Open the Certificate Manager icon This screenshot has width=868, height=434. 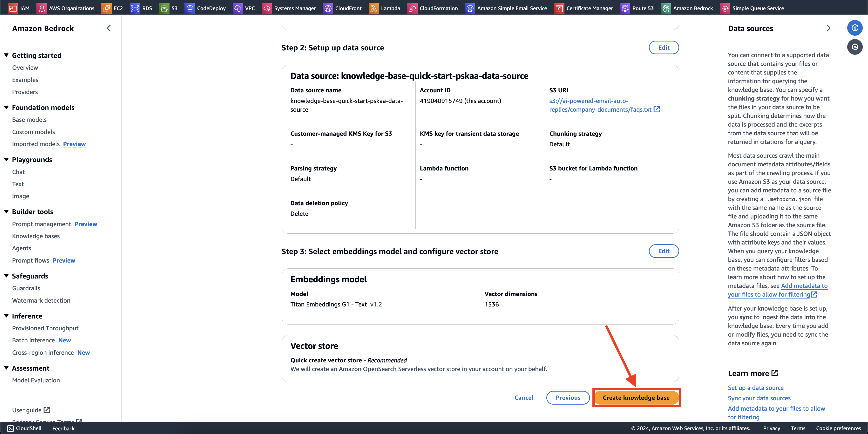(559, 8)
